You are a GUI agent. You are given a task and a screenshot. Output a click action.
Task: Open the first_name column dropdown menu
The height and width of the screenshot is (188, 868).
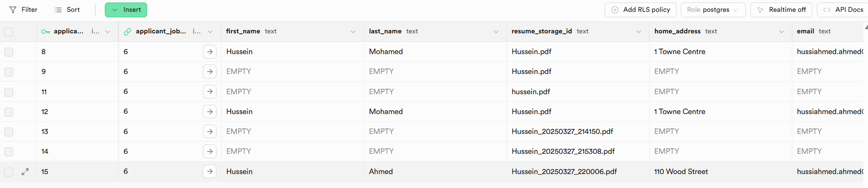353,32
